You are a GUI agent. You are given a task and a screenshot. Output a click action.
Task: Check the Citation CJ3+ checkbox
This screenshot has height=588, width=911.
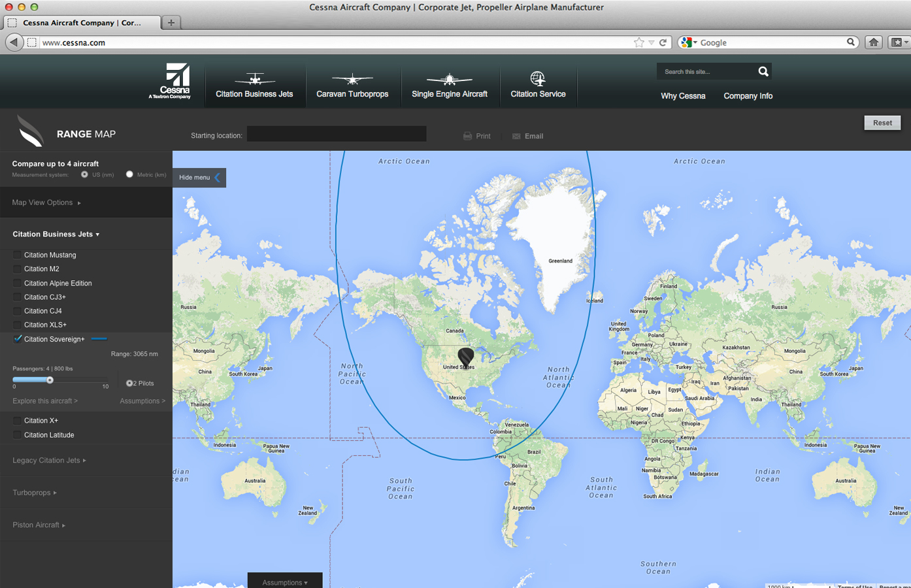click(x=17, y=297)
